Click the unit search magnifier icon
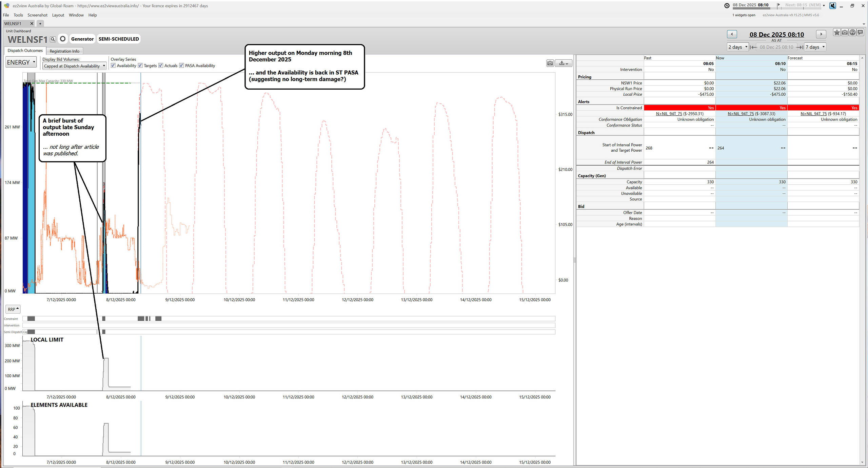This screenshot has height=468, width=868. click(53, 39)
